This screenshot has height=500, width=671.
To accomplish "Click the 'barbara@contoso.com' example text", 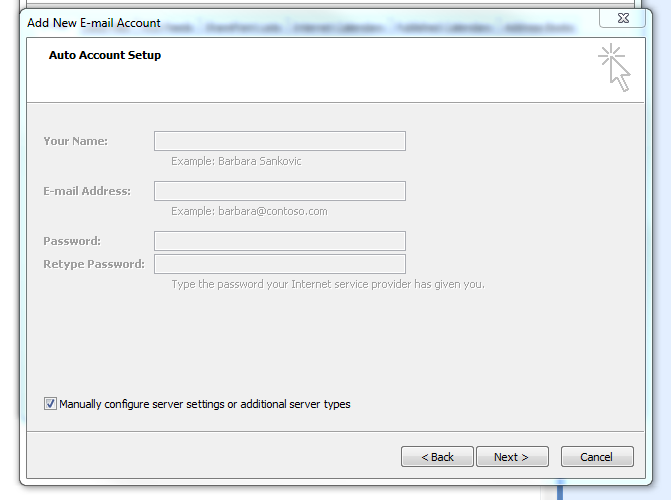I will tap(249, 211).
